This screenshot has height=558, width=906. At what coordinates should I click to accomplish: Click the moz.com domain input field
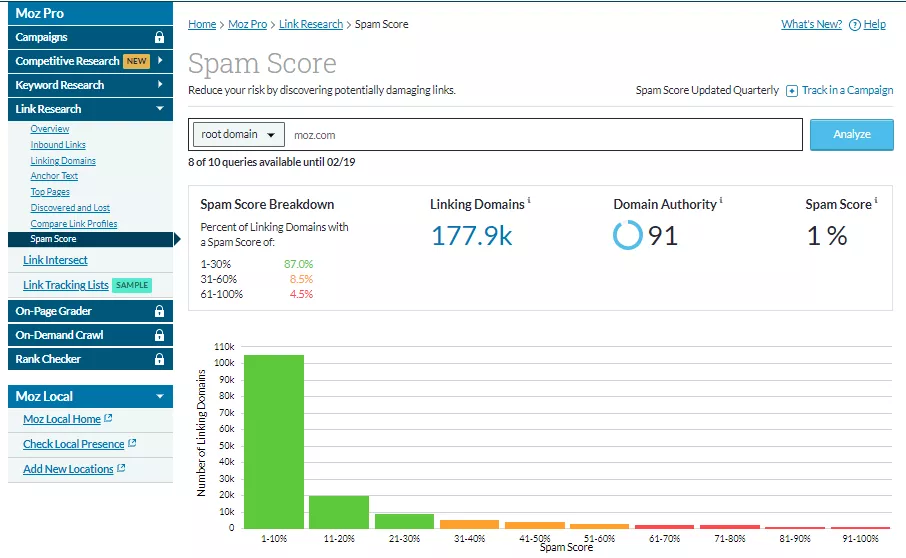coord(543,135)
